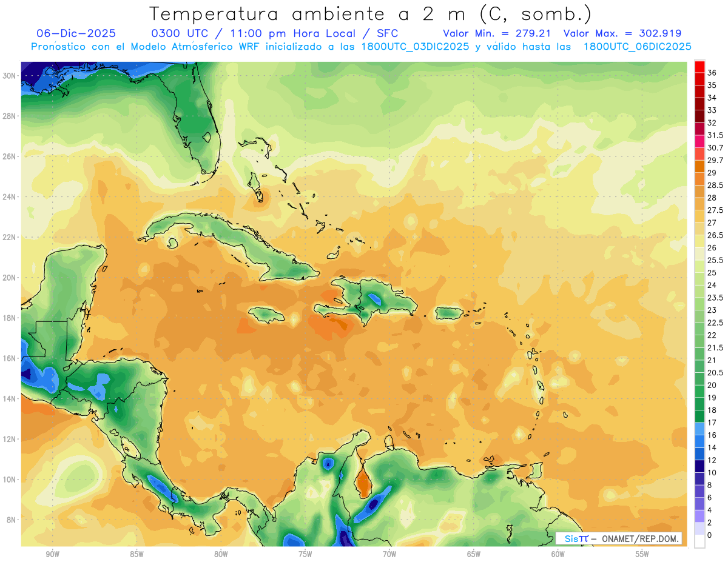
Task: Click legend value '31.5'
Action: [x=715, y=135]
